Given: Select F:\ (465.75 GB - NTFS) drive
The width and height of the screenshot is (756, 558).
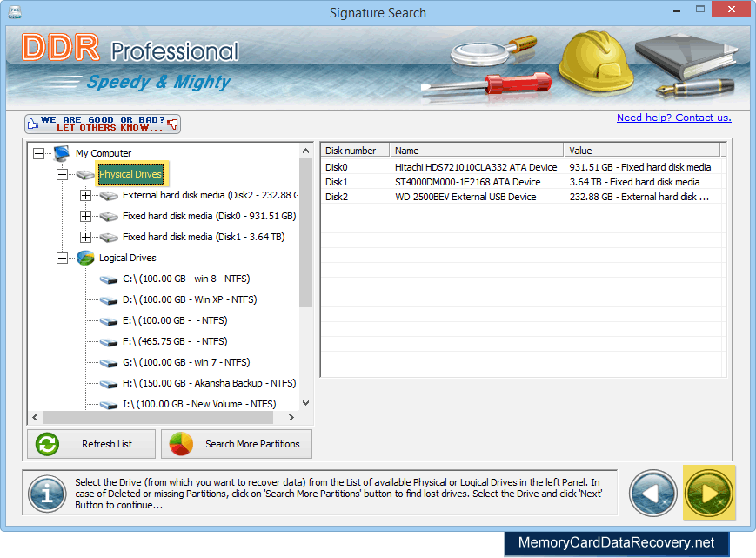Looking at the screenshot, I should click(x=175, y=341).
